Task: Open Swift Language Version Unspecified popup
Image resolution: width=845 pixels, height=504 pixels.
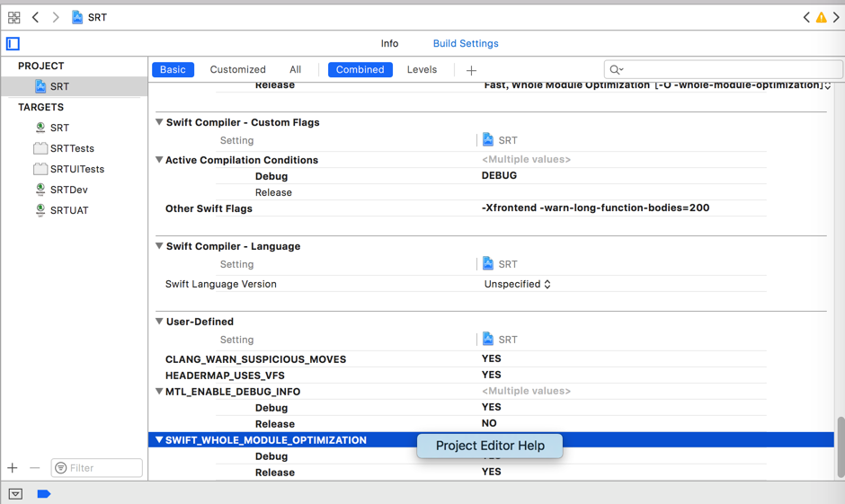Action: pyautogui.click(x=518, y=284)
